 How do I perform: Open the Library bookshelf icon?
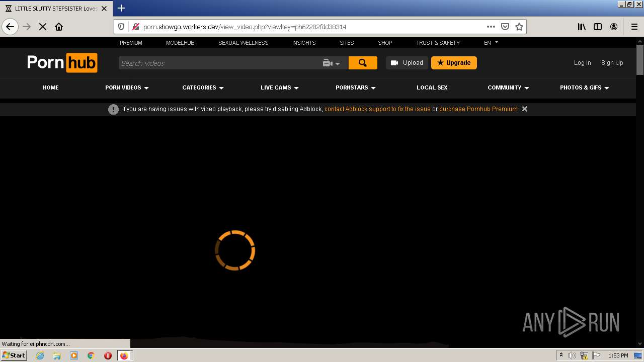coord(582,27)
